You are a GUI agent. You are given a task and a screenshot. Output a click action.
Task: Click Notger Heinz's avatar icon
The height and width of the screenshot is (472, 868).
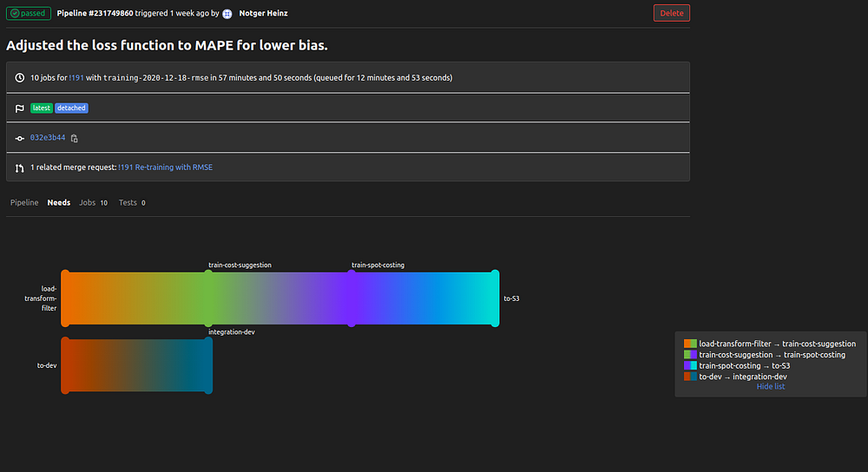[x=227, y=14]
